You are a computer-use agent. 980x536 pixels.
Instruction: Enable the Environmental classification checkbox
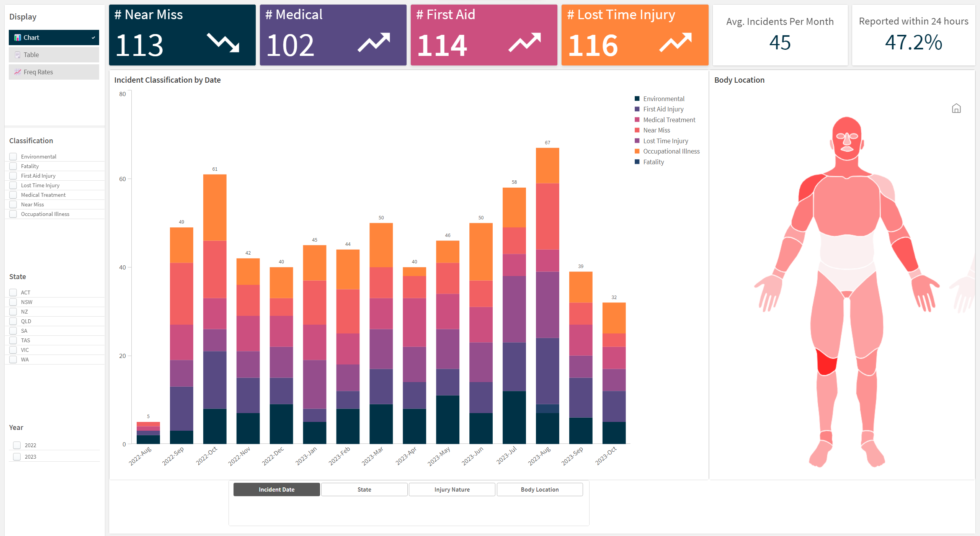[x=13, y=157]
